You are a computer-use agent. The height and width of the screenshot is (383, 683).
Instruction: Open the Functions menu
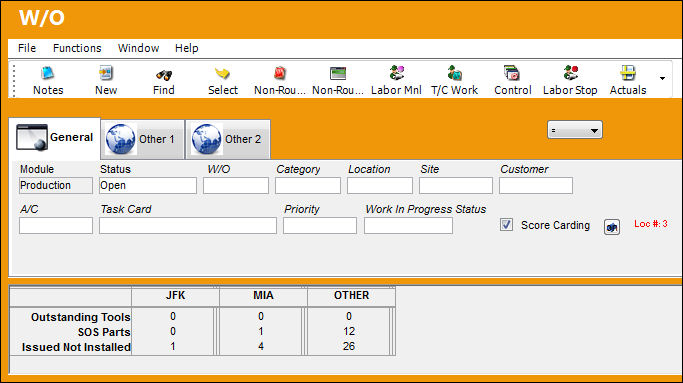pos(77,48)
